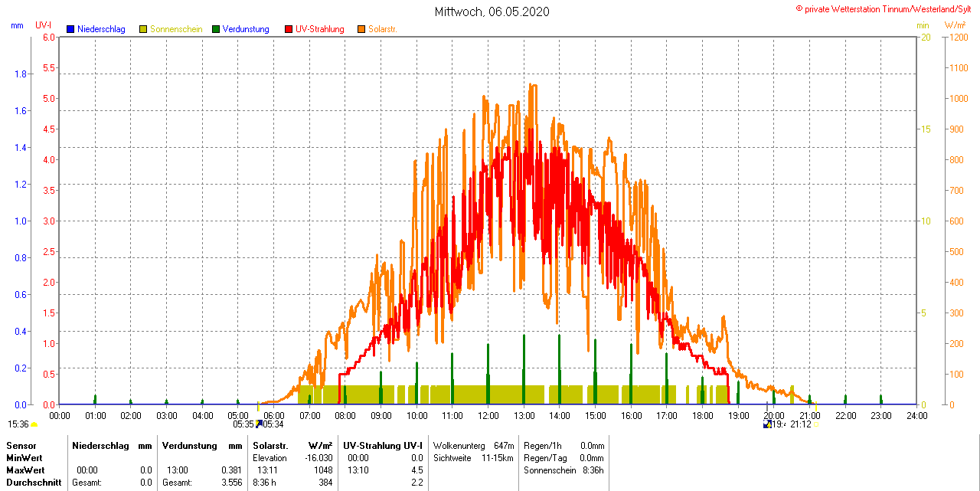This screenshot has width=980, height=491.
Task: Click the orange Solarstr. legend swatch
Action: tap(361, 29)
